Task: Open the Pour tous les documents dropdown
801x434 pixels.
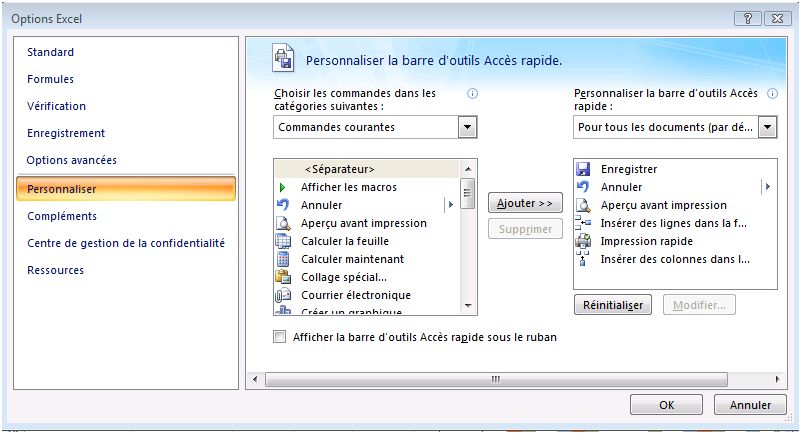Action: point(767,127)
